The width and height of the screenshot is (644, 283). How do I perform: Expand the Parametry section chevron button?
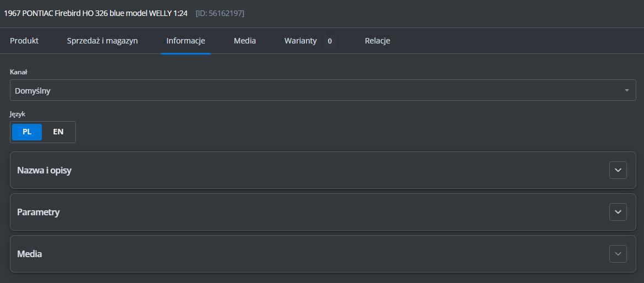point(618,212)
